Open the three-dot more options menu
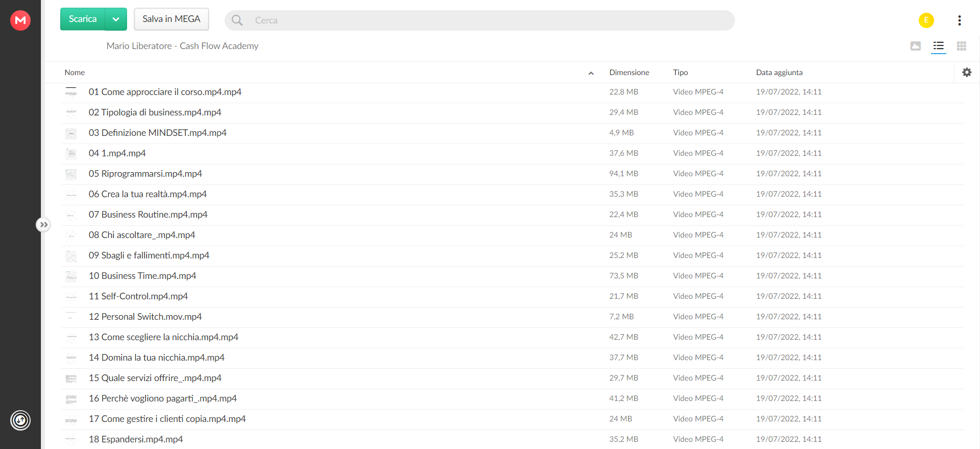 tap(960, 20)
